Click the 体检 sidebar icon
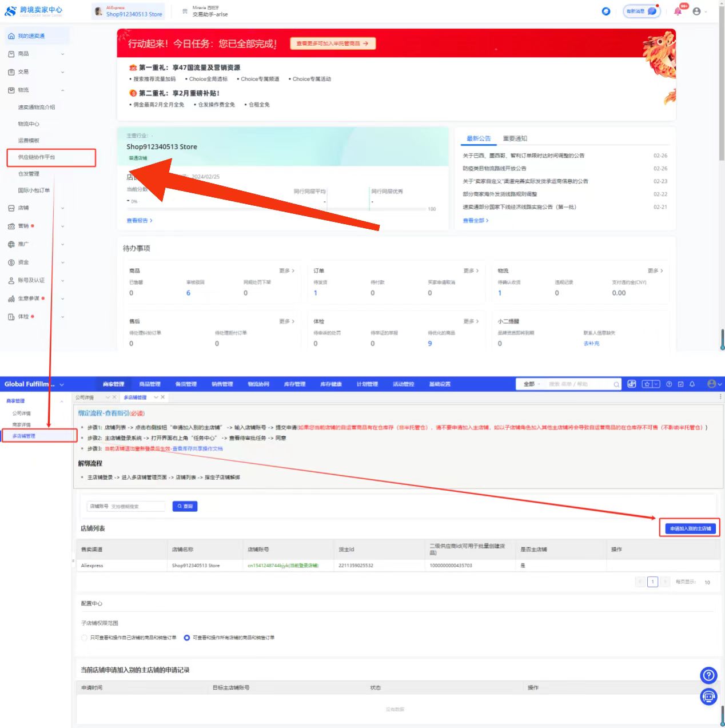This screenshot has width=725, height=728. [11, 316]
